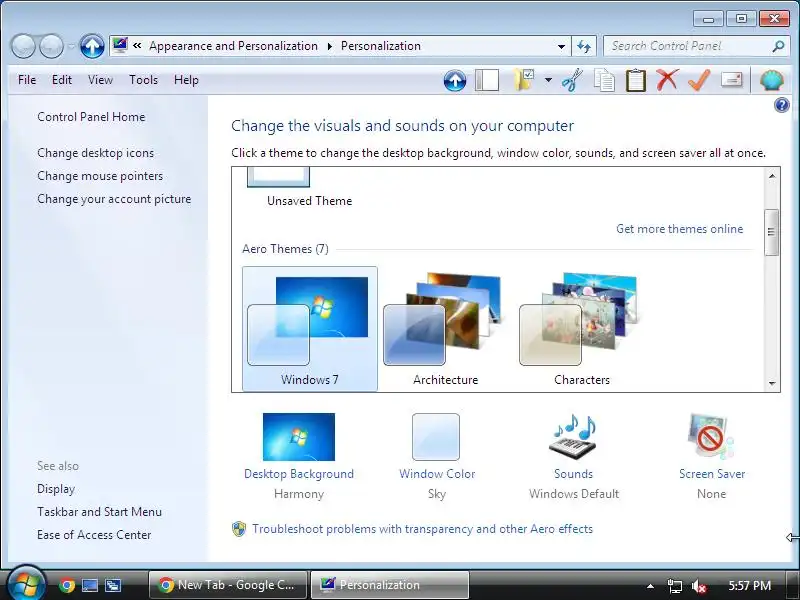Viewport: 800px width, 600px height.
Task: Open the Tools menu
Action: coord(143,80)
